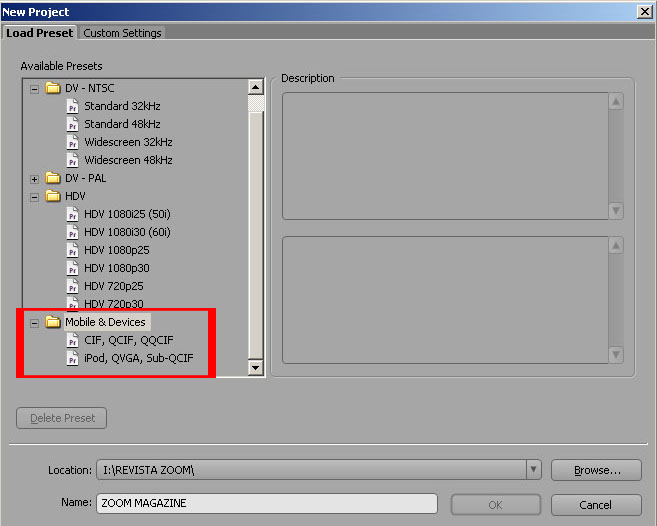
Task: Click the DV - PAL folder icon
Action: click(53, 178)
